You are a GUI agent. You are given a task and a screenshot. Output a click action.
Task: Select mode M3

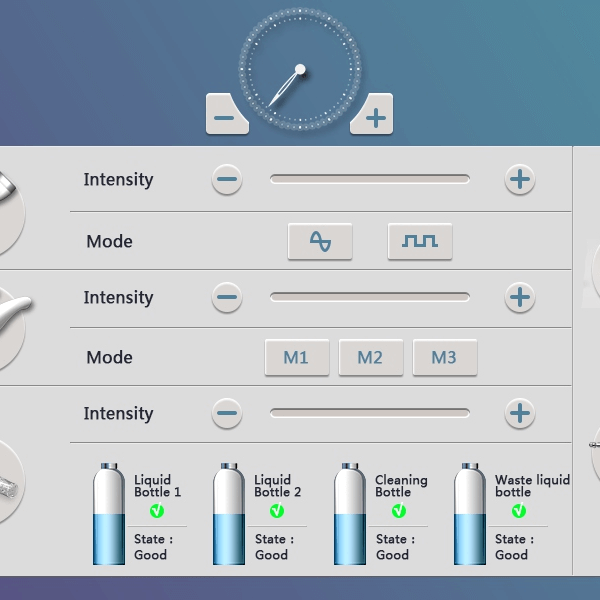point(444,357)
